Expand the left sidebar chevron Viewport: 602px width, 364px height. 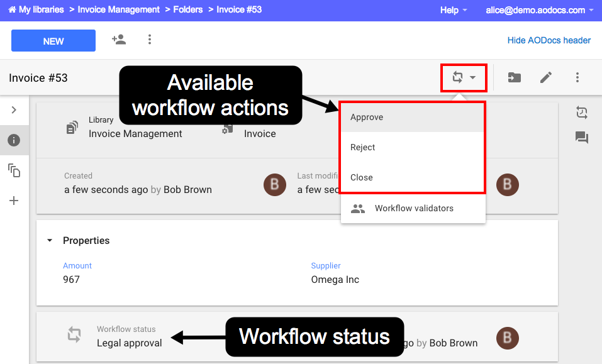(x=14, y=110)
